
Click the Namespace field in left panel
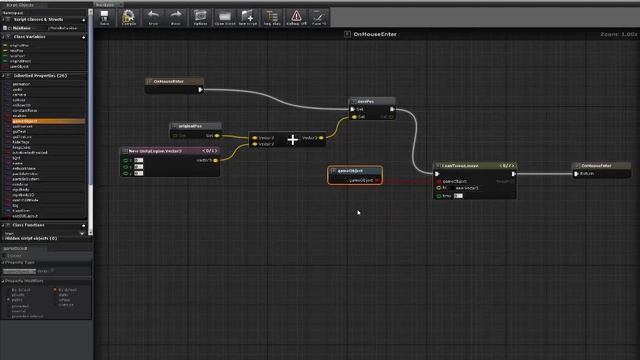point(45,13)
